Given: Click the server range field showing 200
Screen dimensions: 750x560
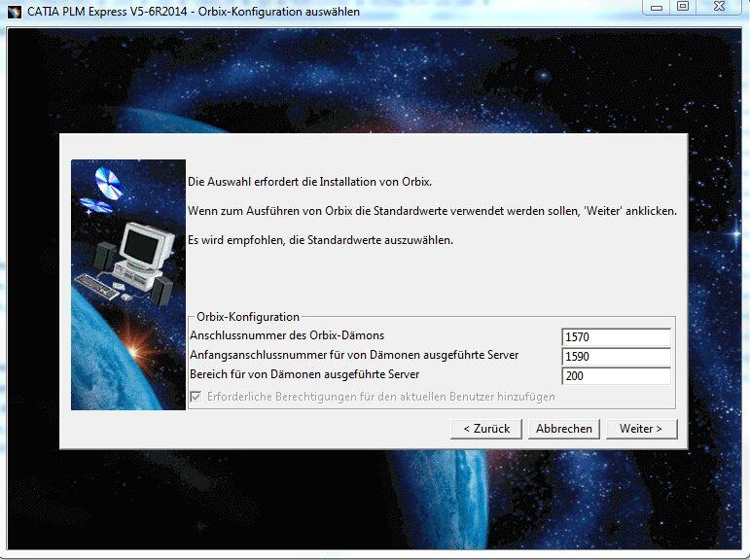Looking at the screenshot, I should (x=616, y=376).
